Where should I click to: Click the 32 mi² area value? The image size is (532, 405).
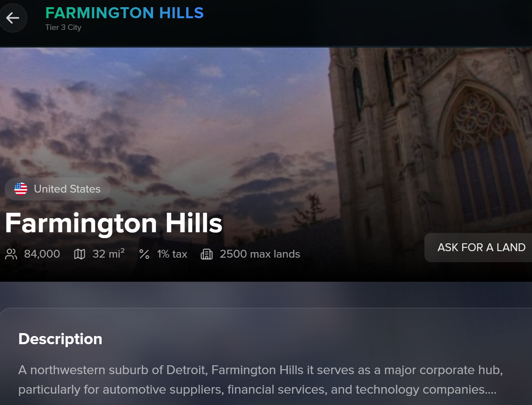109,254
